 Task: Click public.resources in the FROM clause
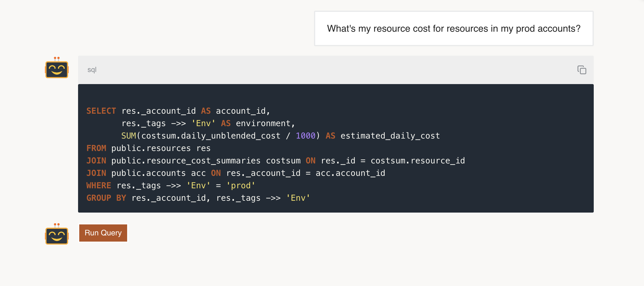[x=151, y=148]
